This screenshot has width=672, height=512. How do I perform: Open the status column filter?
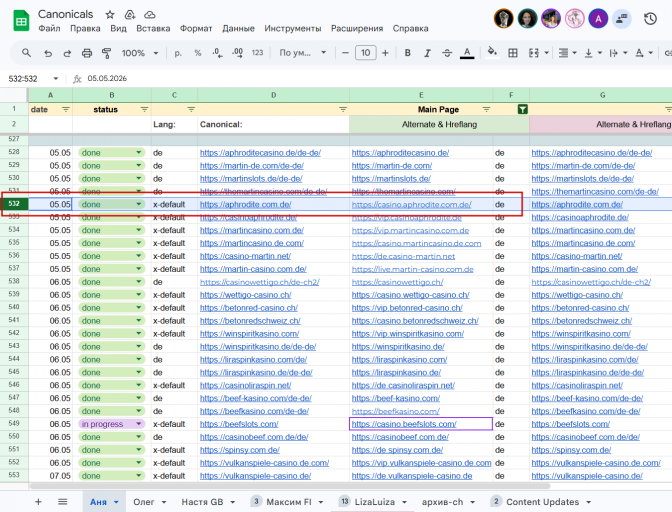click(x=144, y=109)
